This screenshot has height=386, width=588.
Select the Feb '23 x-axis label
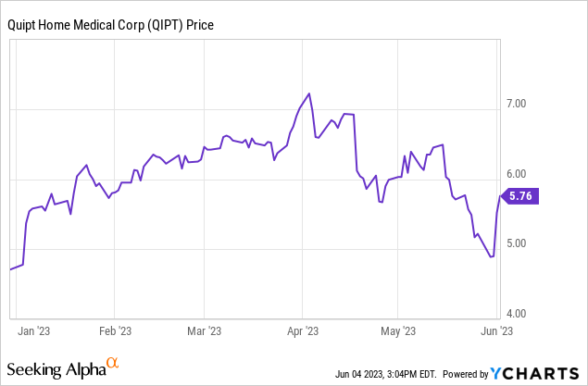pyautogui.click(x=114, y=329)
